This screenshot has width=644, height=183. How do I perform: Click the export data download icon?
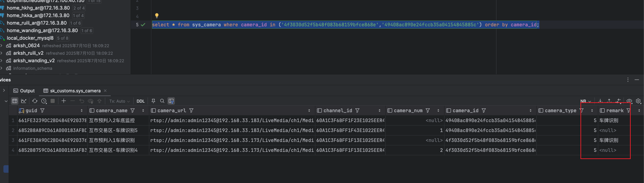click(600, 101)
